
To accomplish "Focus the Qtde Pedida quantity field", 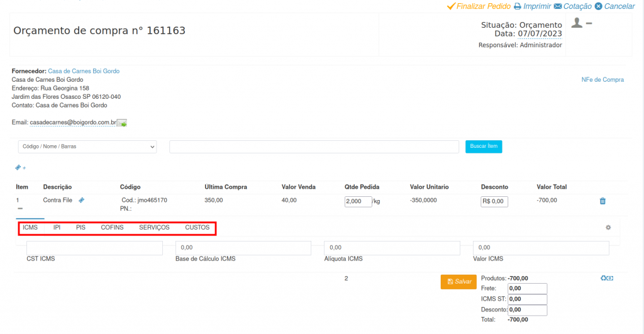I will click(358, 202).
